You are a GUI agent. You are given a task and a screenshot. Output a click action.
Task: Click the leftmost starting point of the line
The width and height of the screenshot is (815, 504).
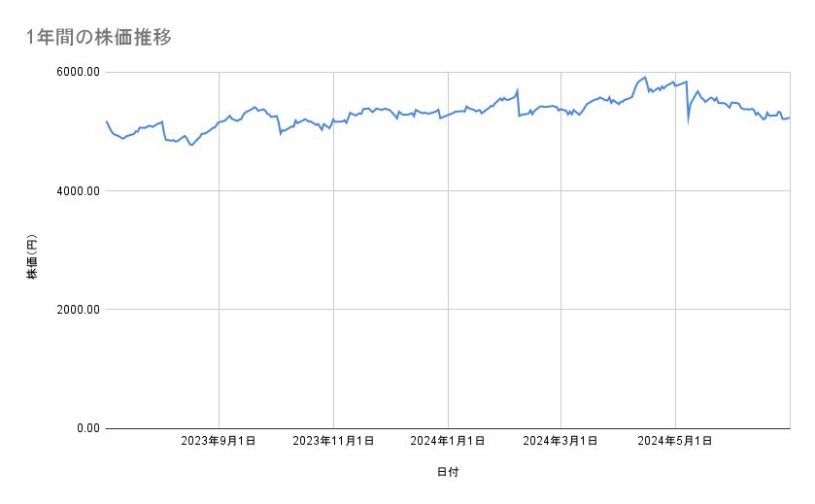coord(106,121)
